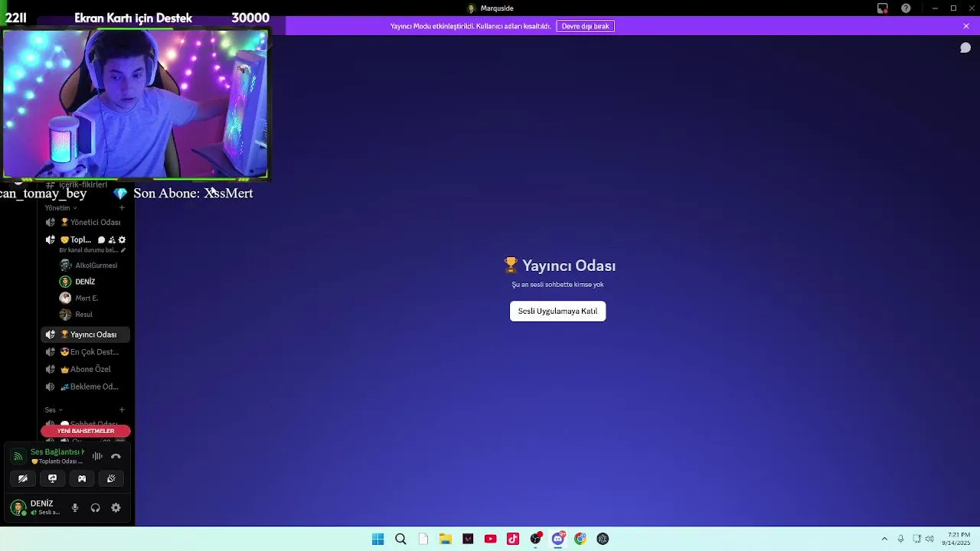Viewport: 980px width, 551px height.
Task: Open OBS Studio taskbar icon
Action: tap(536, 539)
